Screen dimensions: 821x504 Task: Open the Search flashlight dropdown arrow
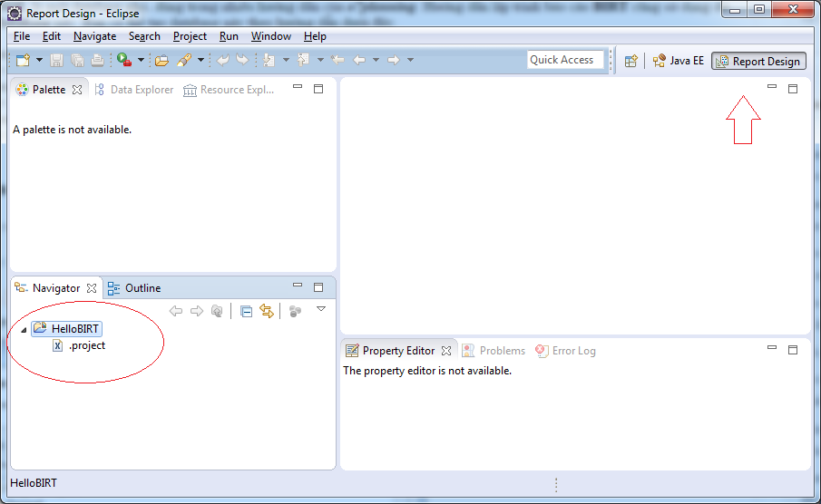[200, 60]
